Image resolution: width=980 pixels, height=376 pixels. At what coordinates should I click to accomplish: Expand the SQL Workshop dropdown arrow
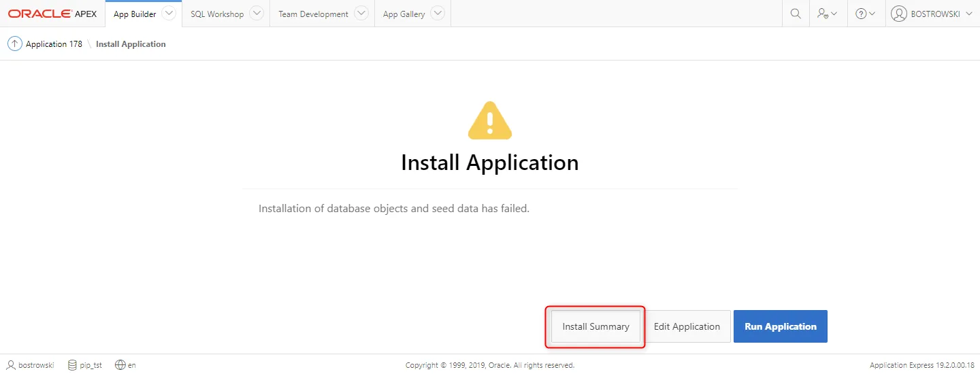(x=257, y=14)
